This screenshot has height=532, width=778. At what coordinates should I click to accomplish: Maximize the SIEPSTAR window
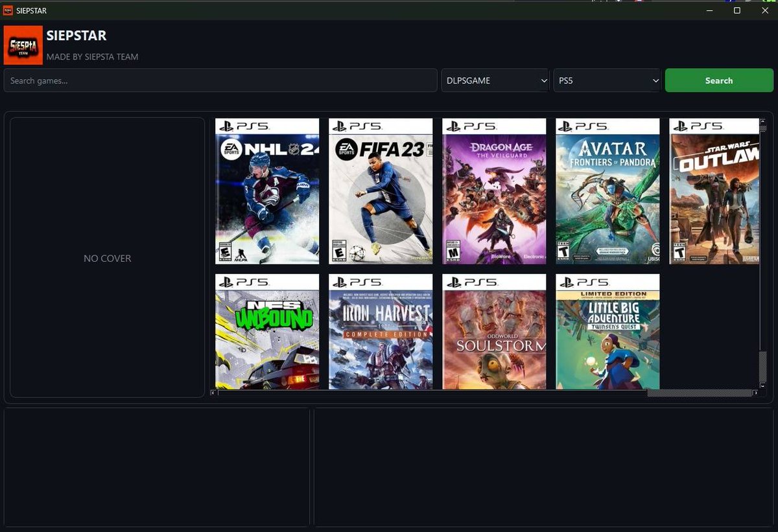coord(737,10)
